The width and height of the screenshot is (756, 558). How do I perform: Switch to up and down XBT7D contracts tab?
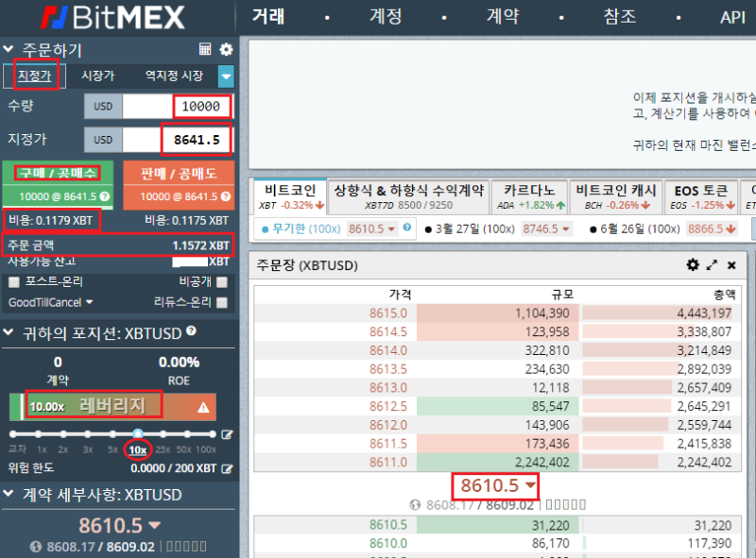(409, 196)
